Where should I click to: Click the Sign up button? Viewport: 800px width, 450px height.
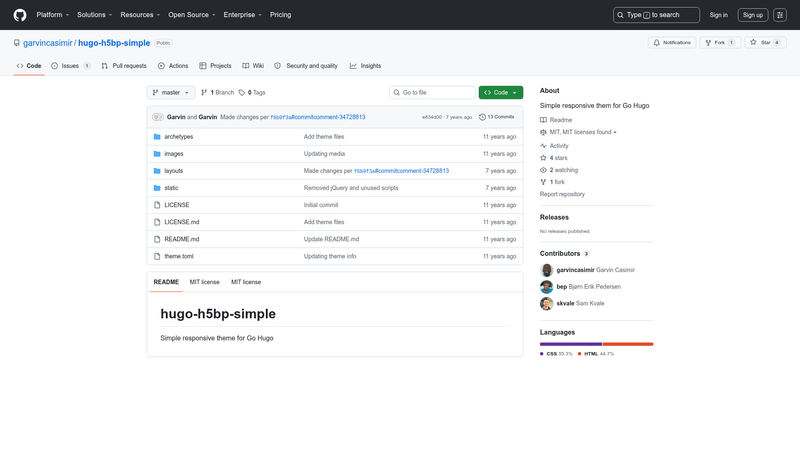(x=753, y=15)
